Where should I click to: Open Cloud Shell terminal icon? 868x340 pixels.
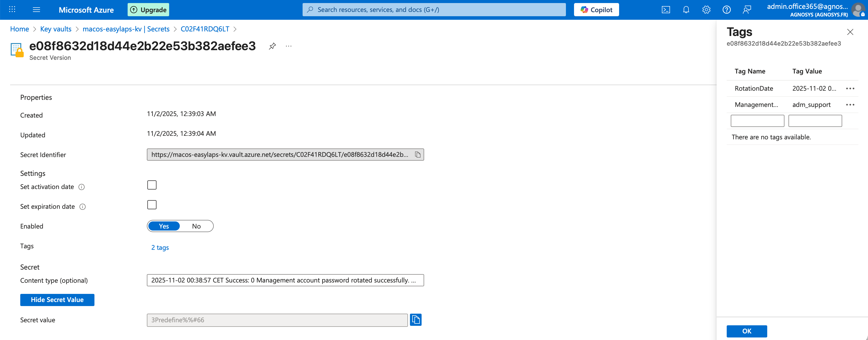tap(666, 10)
